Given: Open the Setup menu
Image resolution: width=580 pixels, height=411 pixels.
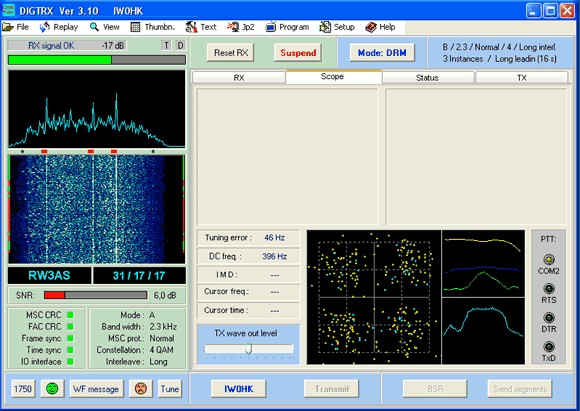Looking at the screenshot, I should (337, 27).
